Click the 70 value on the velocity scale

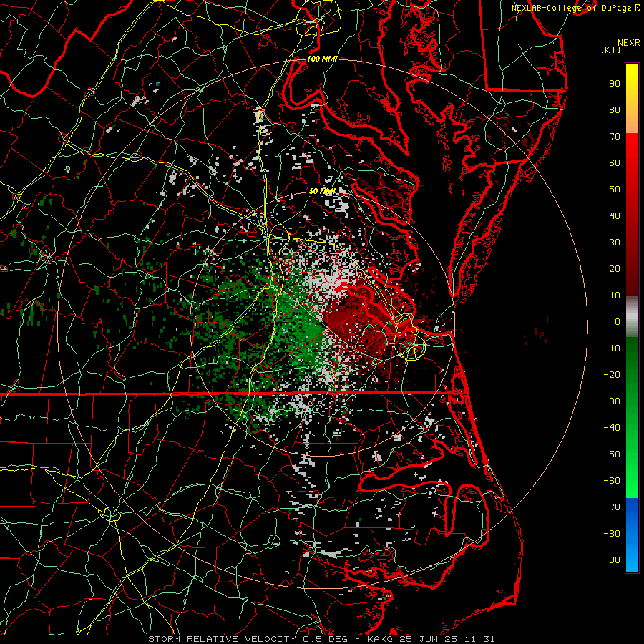[x=615, y=137]
